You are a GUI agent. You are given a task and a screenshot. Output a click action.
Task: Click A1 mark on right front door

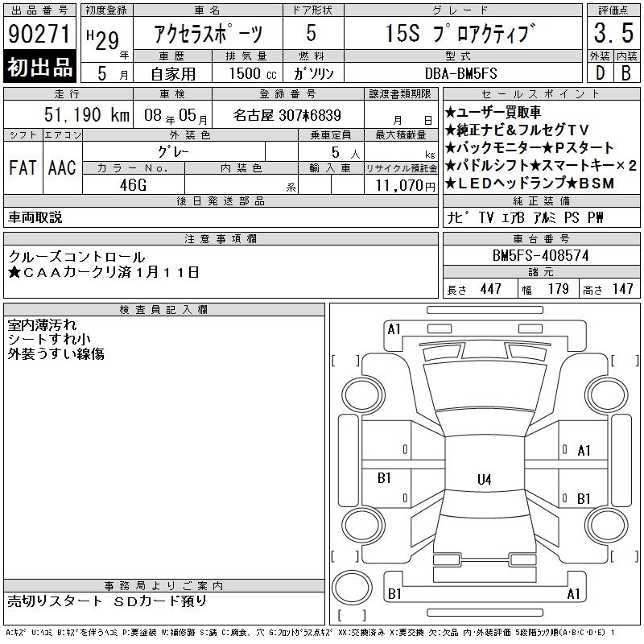pos(584,451)
